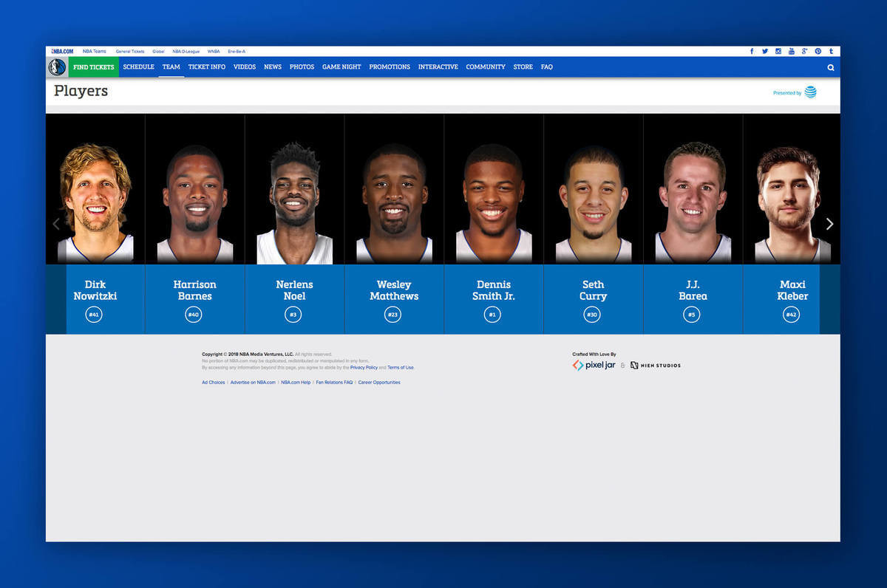
Task: Click the Google Plus icon
Action: (x=804, y=52)
